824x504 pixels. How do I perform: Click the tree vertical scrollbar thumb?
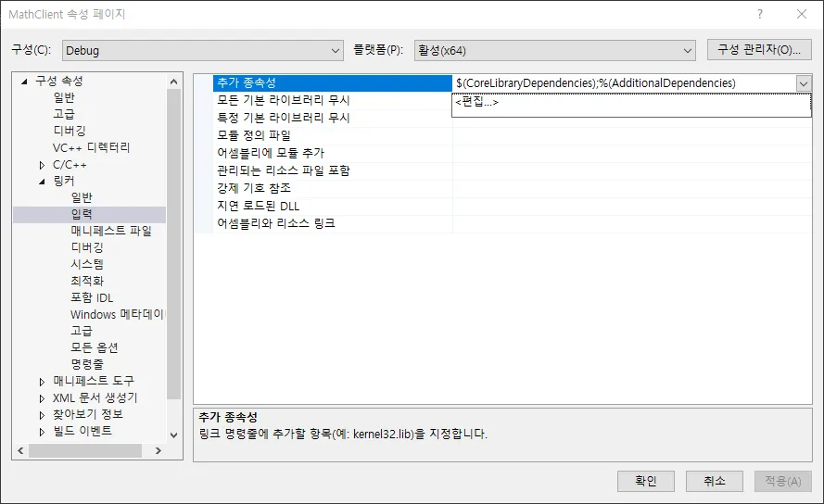click(x=174, y=245)
